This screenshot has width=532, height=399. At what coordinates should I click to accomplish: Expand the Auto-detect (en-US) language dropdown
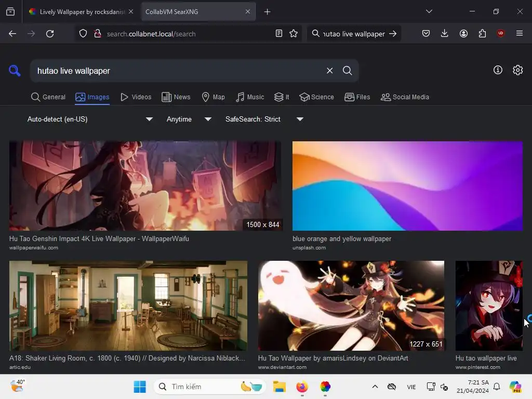coord(90,119)
